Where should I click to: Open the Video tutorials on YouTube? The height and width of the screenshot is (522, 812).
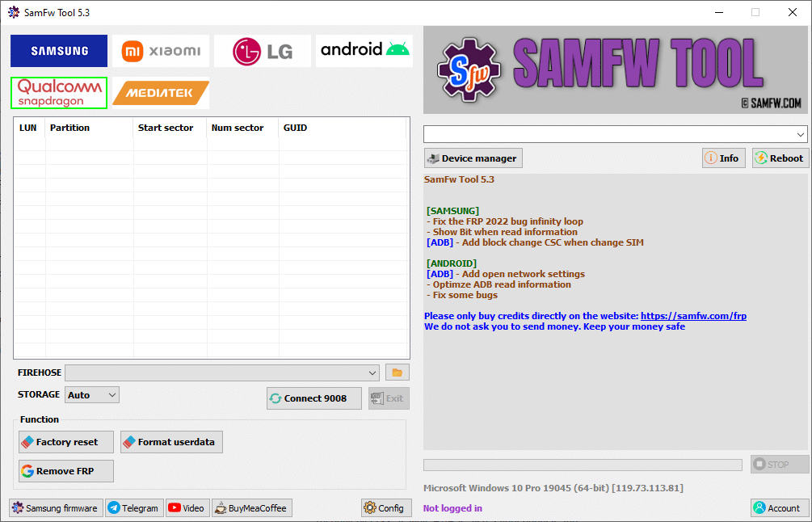click(187, 507)
